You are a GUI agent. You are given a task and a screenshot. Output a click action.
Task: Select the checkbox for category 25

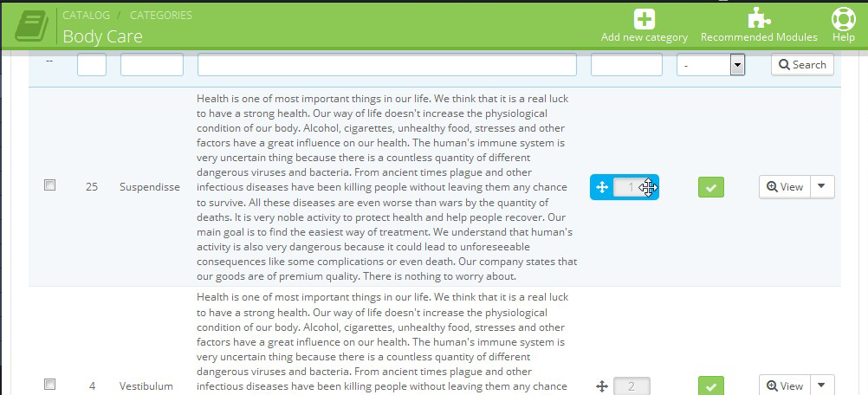[50, 185]
